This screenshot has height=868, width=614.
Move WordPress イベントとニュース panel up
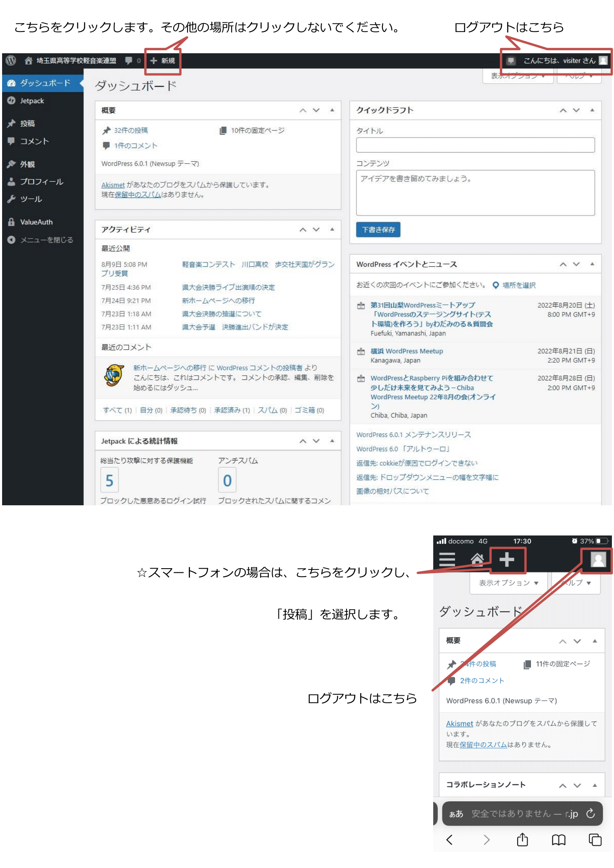coord(563,264)
